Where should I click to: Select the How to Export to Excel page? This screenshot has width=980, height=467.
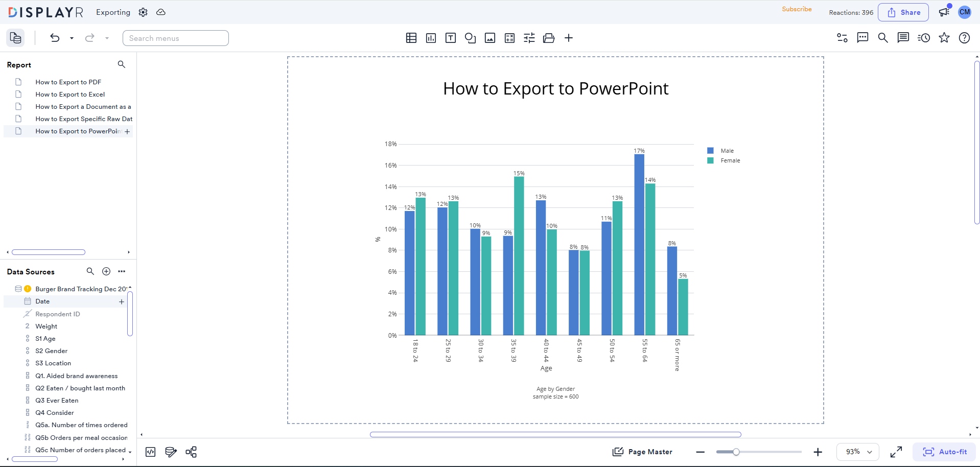click(69, 94)
